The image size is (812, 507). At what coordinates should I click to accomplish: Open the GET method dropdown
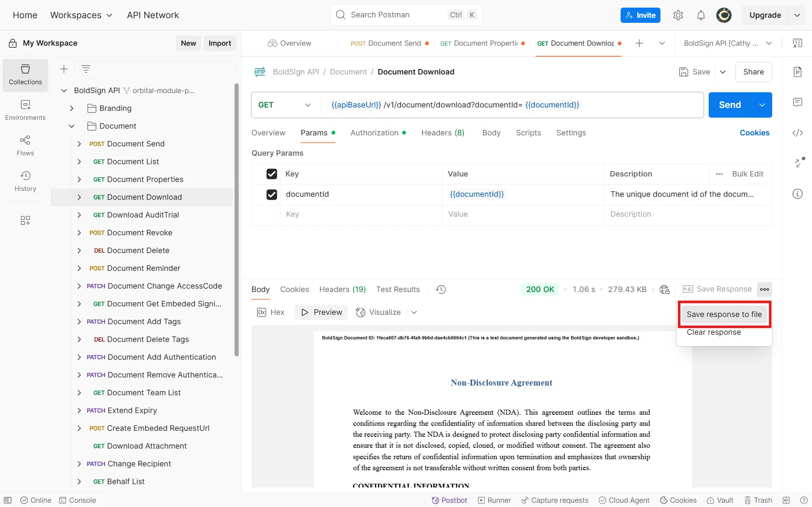point(284,105)
